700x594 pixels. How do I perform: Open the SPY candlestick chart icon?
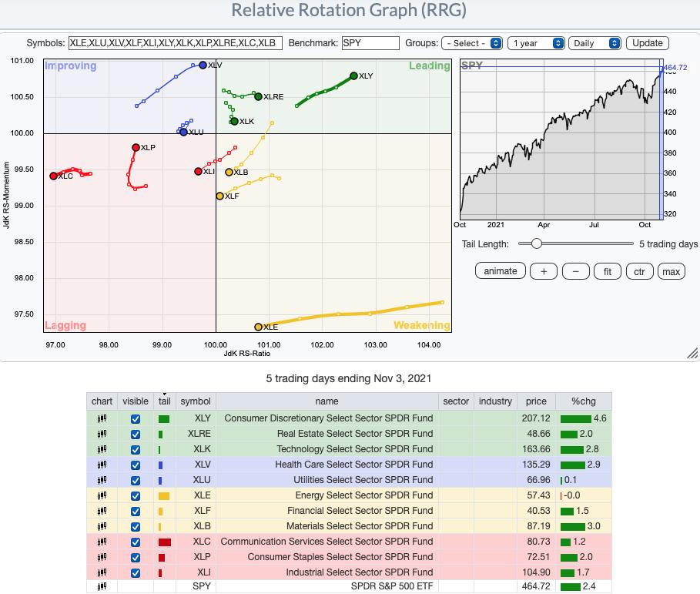click(x=102, y=586)
